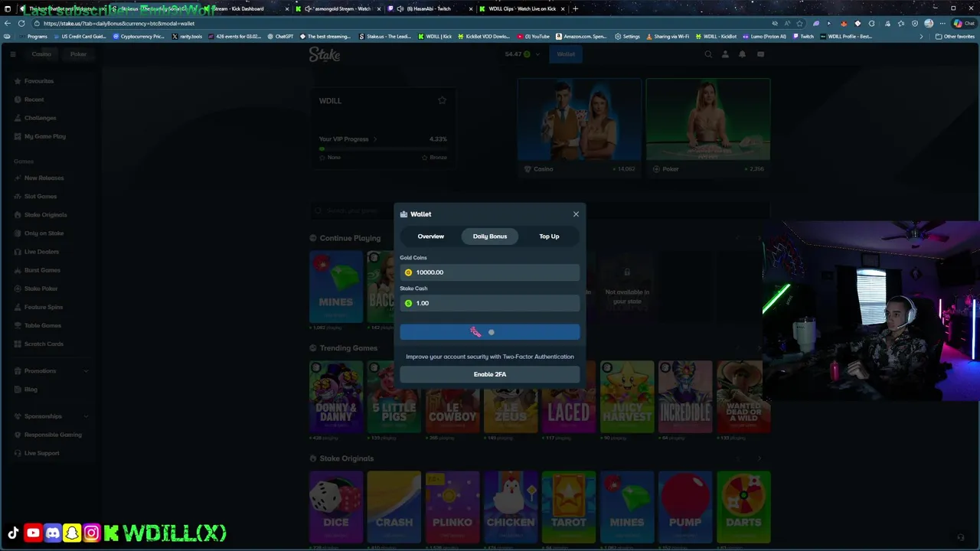Open New Releases in sidebar

pyautogui.click(x=44, y=178)
